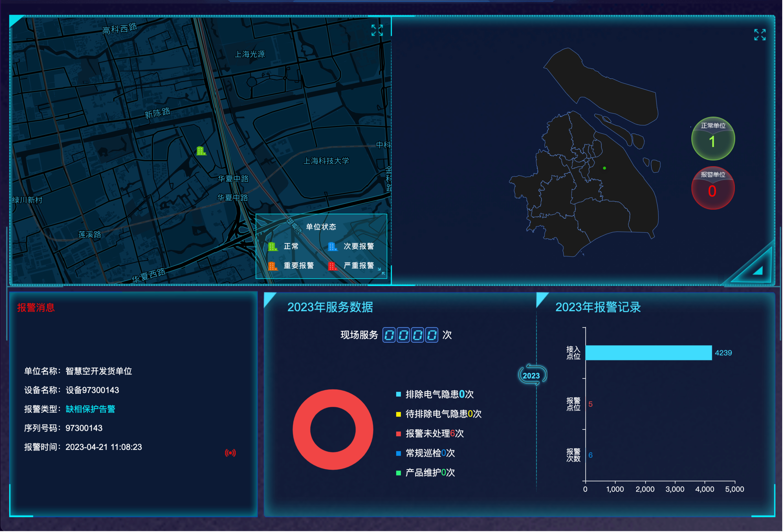Click the green dot on Shanghai map
Viewport: 784px width, 532px height.
point(604,168)
